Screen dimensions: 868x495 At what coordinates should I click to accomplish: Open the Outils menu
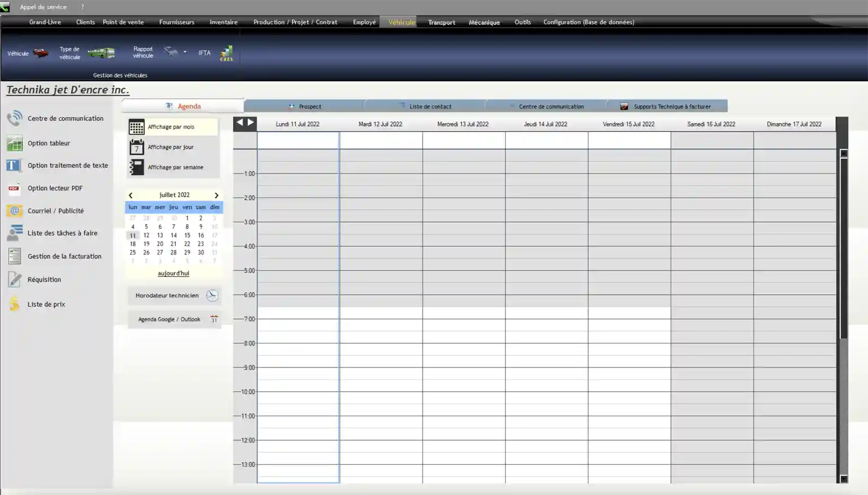(523, 22)
